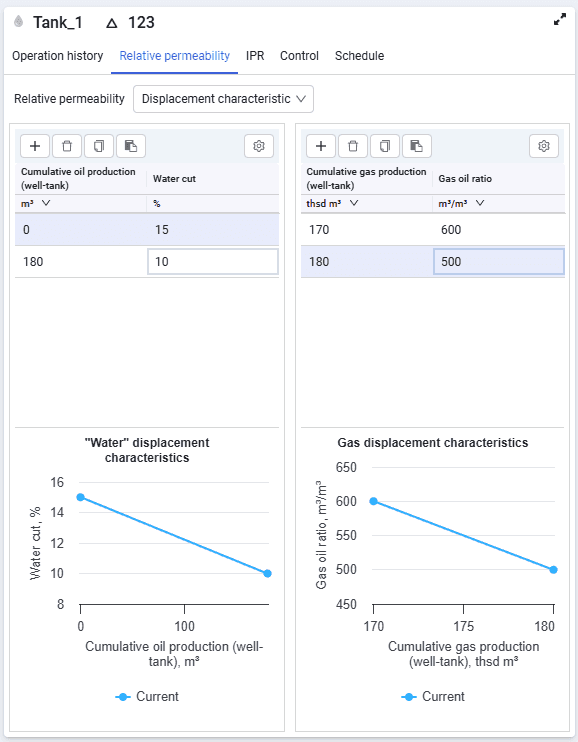This screenshot has height=742, width=578.
Task: Add a row to the gas oil ratio table
Action: 321,146
